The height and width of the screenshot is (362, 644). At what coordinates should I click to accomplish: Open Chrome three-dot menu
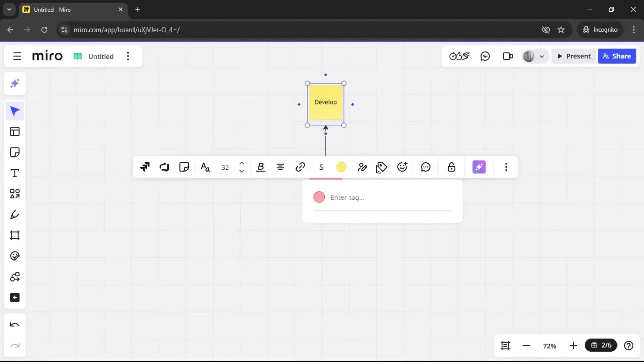634,30
